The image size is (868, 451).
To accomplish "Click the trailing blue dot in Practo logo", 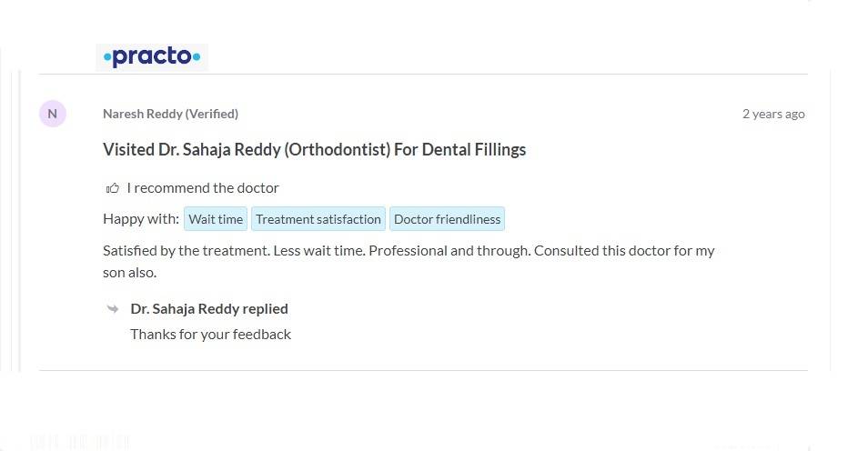I will (x=196, y=58).
